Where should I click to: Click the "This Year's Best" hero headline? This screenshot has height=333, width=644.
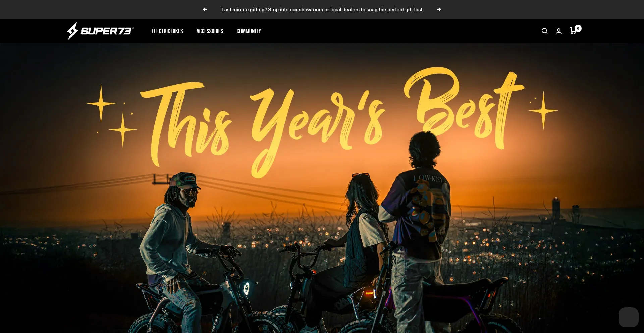click(322, 121)
